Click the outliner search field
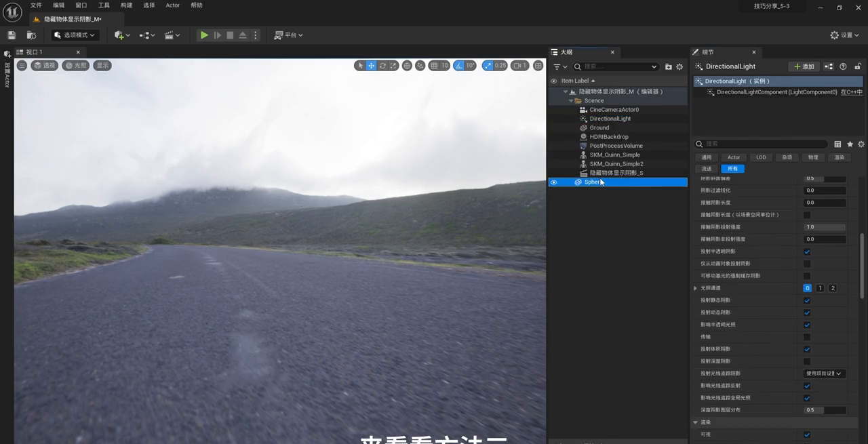 616,66
